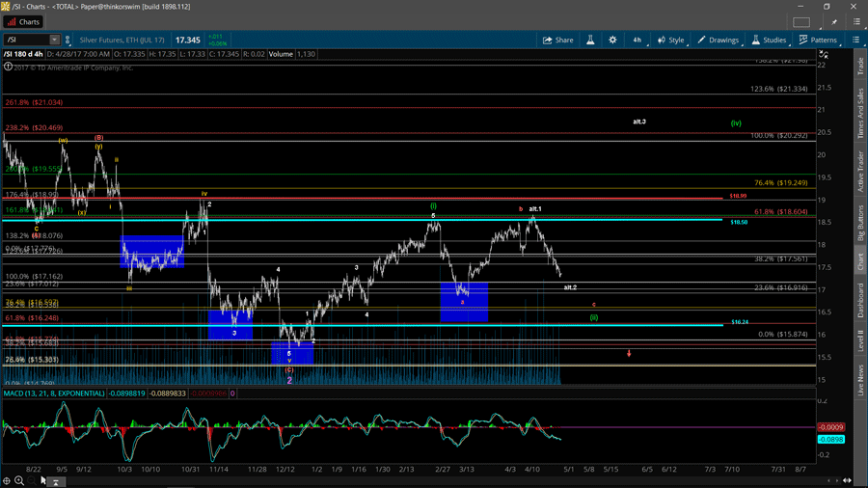Open the Charts tab
This screenshot has width=868, height=488.
pos(23,21)
